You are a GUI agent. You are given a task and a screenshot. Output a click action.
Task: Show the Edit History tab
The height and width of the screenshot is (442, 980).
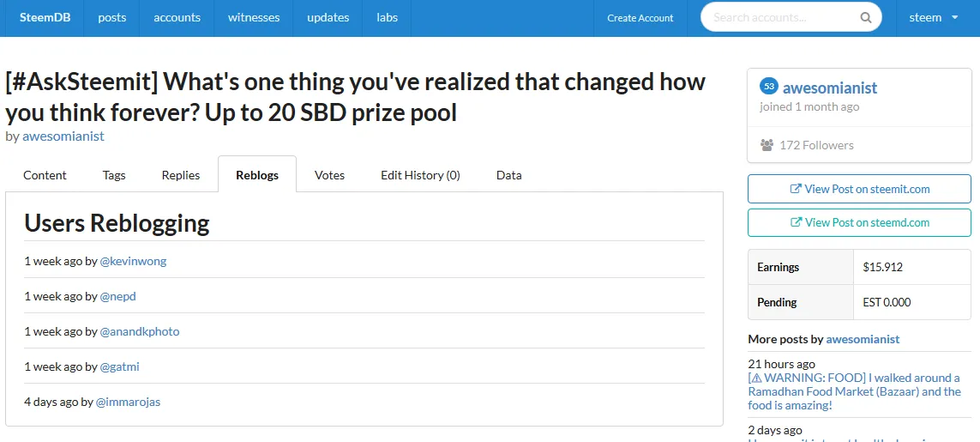(421, 175)
